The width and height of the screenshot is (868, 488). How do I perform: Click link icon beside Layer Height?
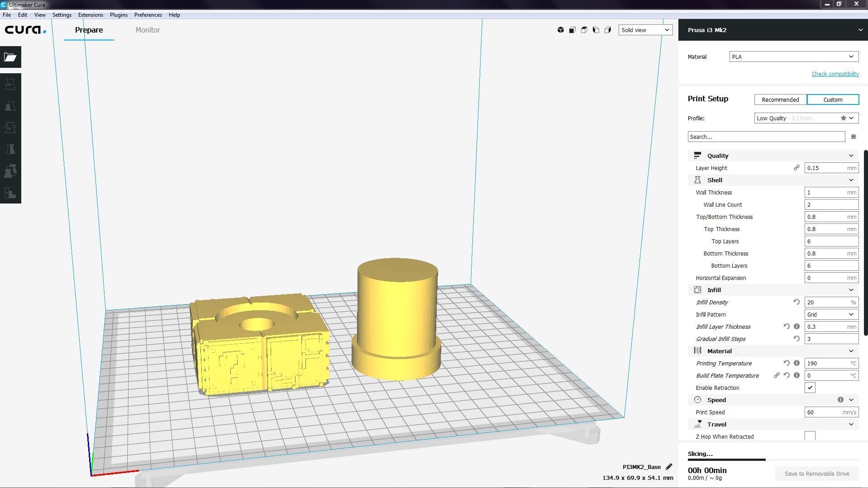pos(796,168)
